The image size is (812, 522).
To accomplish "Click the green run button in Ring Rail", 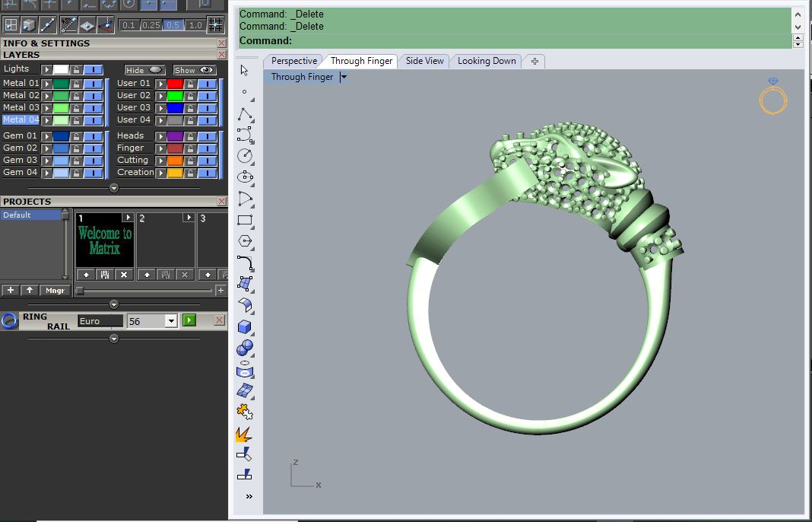I will point(189,320).
